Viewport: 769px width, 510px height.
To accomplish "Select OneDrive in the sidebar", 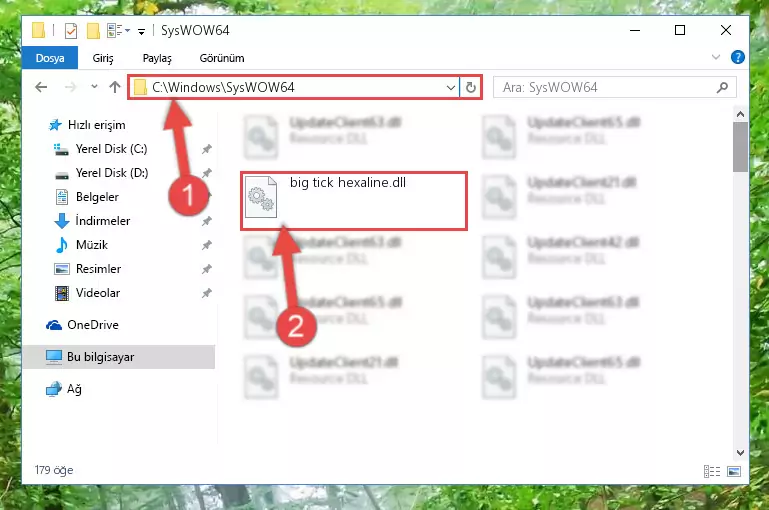I will coord(82,325).
